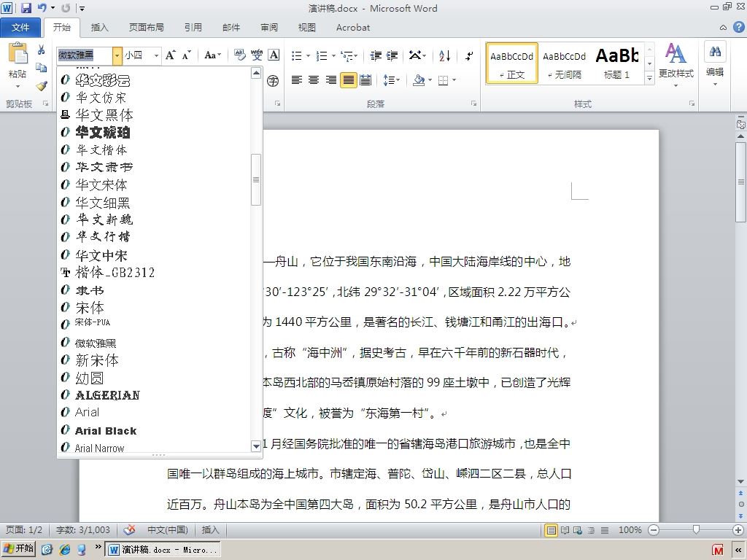Click the Zoom Out minus button
This screenshot has height=560, width=747.
[x=654, y=529]
